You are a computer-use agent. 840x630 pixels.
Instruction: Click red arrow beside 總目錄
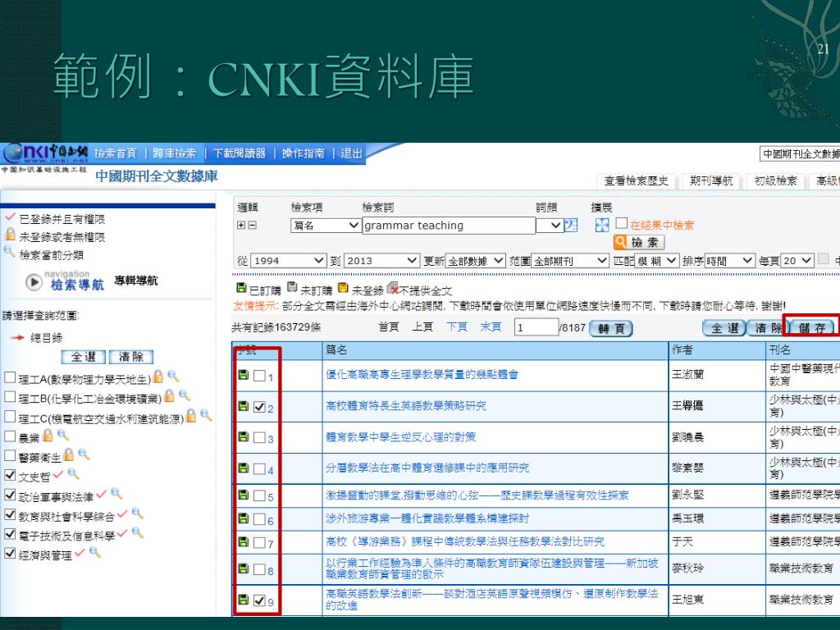click(17, 337)
